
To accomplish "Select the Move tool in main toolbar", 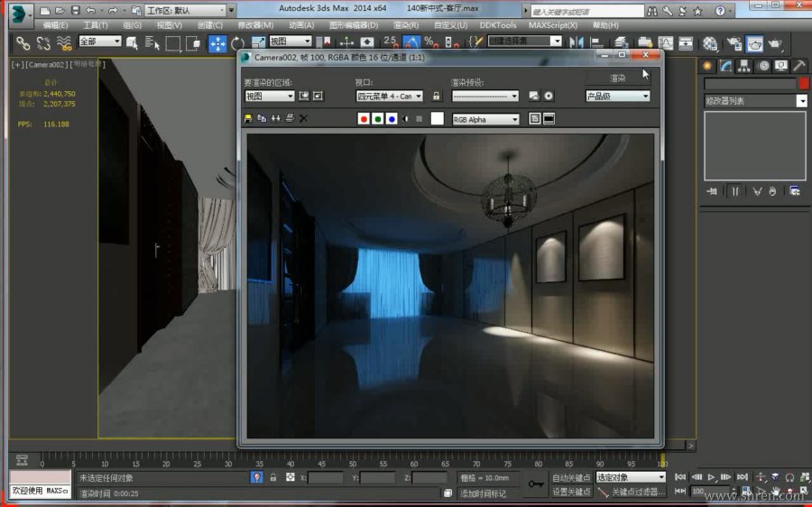I will click(217, 42).
